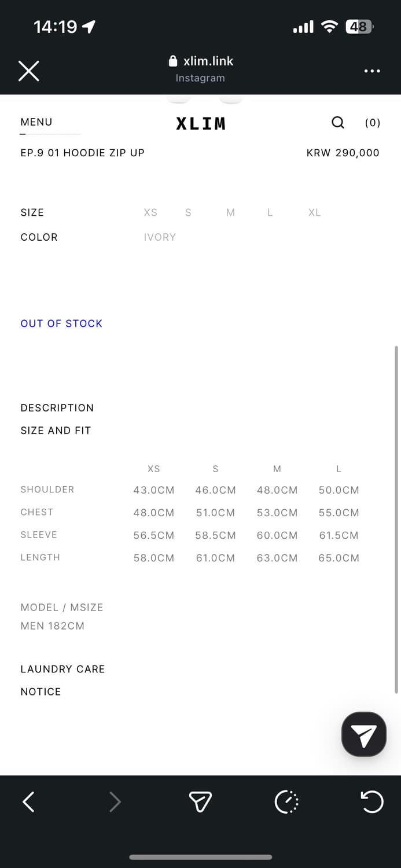Go back with the left arrow

(x=28, y=801)
